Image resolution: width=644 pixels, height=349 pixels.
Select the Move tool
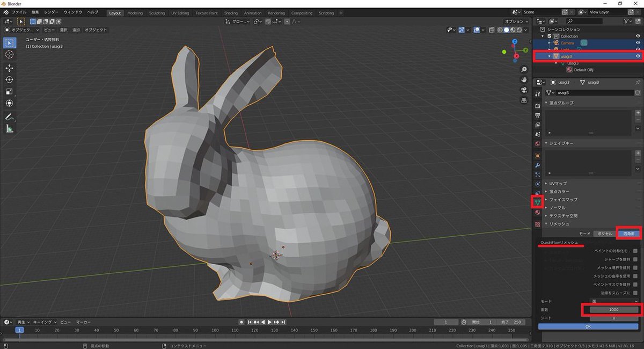tap(10, 68)
